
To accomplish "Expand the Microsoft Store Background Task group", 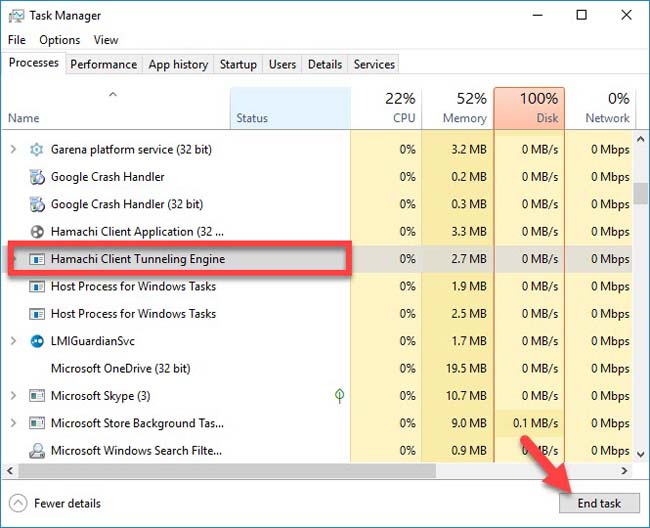I will point(13,423).
